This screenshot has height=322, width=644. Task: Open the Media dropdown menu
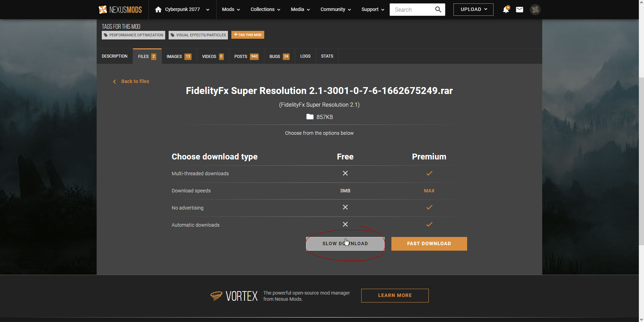point(300,10)
